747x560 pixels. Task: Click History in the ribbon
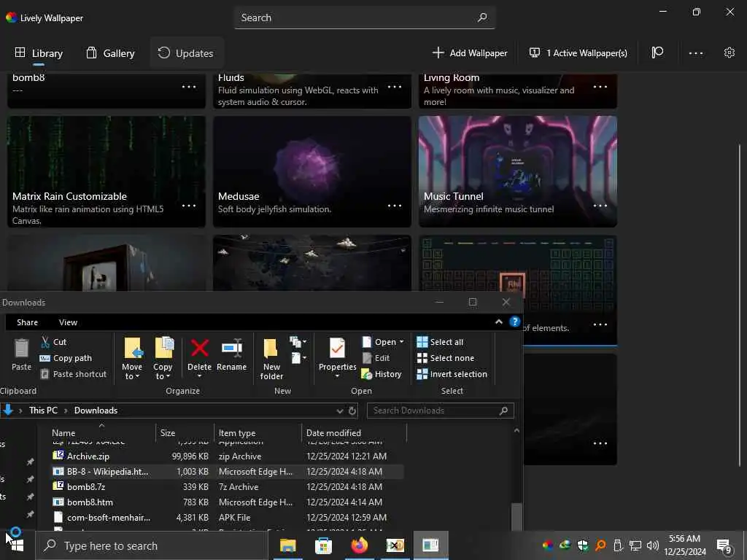(382, 374)
